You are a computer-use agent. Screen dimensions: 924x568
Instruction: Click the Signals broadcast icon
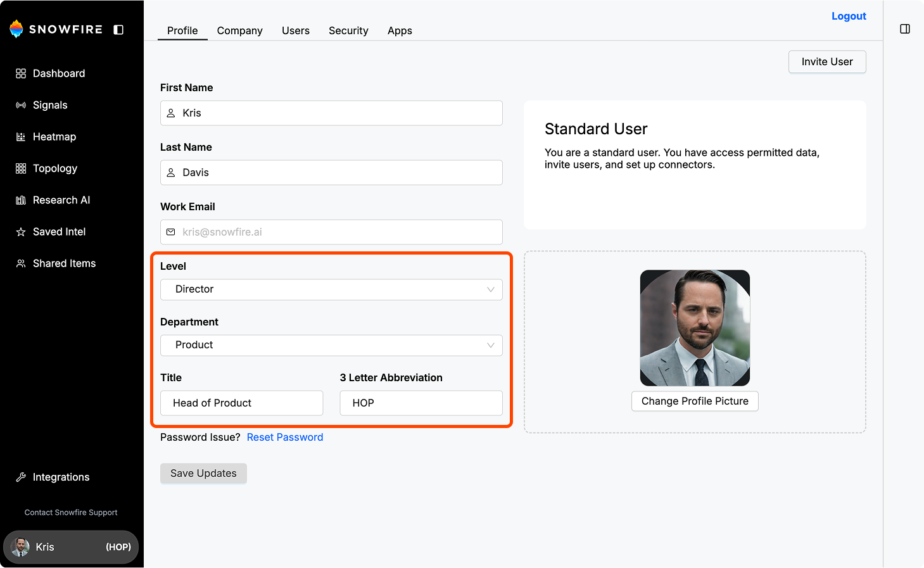(21, 105)
